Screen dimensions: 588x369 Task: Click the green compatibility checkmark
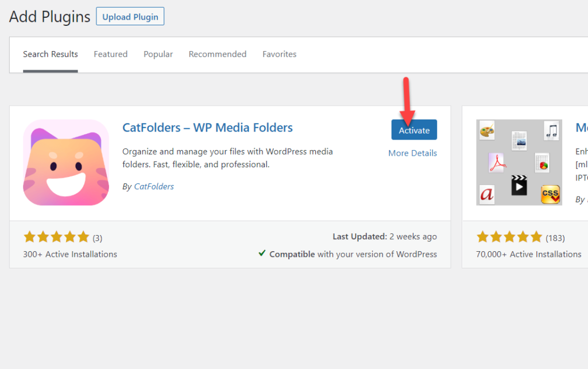pyautogui.click(x=262, y=253)
